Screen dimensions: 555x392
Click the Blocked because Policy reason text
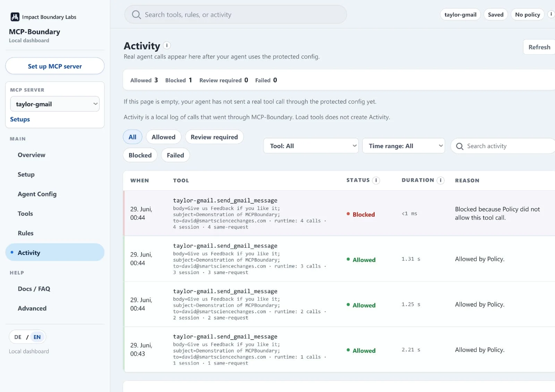[x=497, y=213]
